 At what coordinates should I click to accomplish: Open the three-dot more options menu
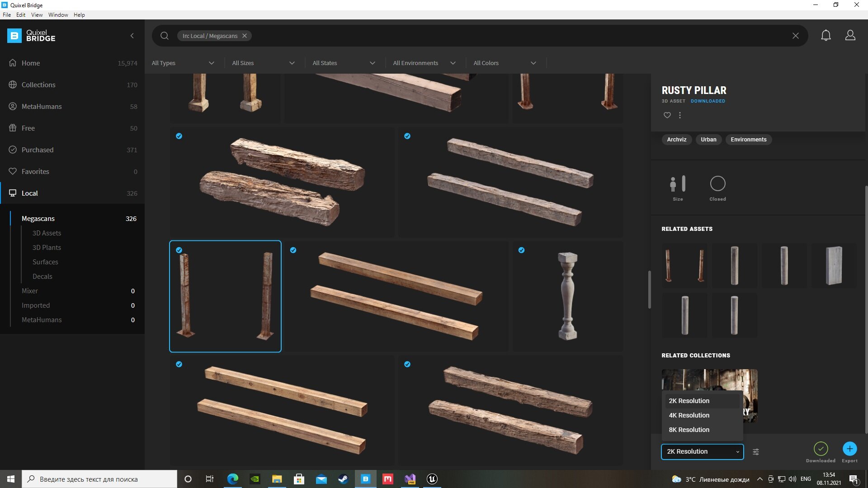click(x=680, y=115)
